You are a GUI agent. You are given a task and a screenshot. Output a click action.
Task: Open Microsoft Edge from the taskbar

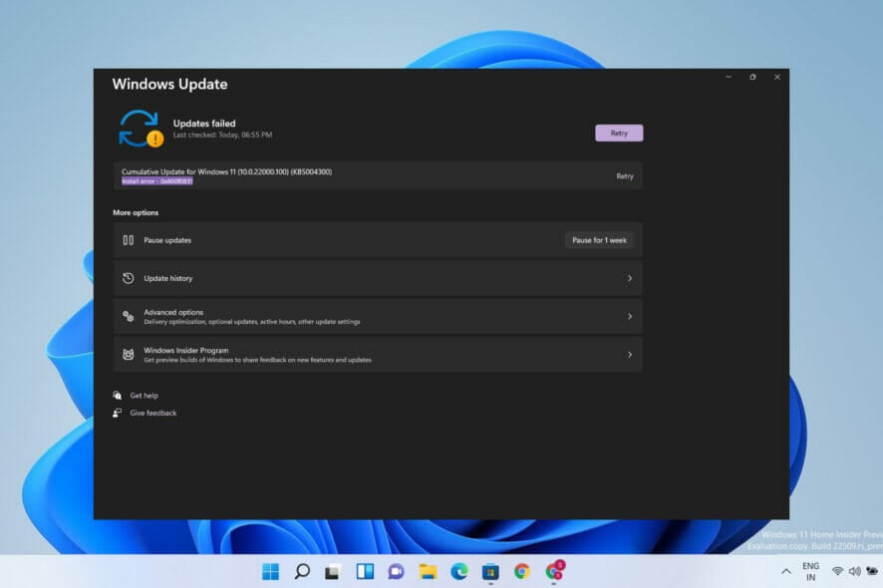458,571
